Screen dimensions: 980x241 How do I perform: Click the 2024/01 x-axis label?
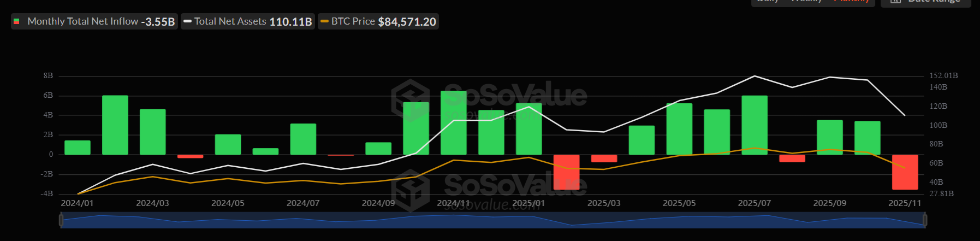pyautogui.click(x=77, y=203)
